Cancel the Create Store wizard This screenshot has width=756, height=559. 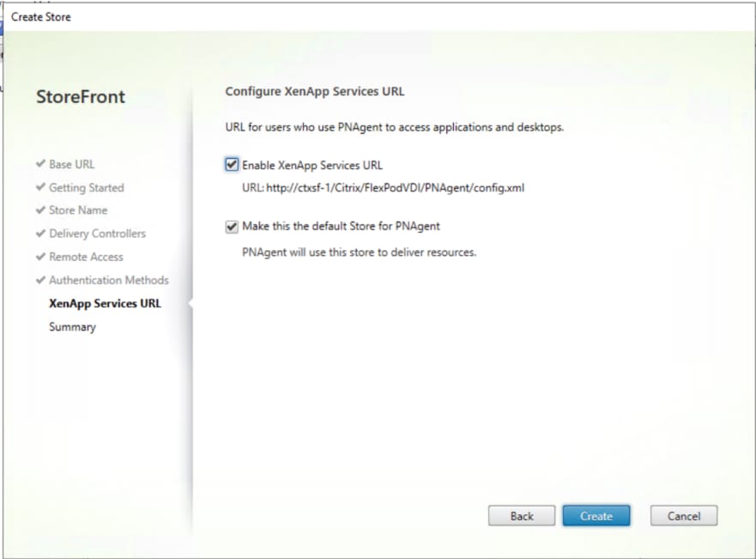tap(684, 516)
